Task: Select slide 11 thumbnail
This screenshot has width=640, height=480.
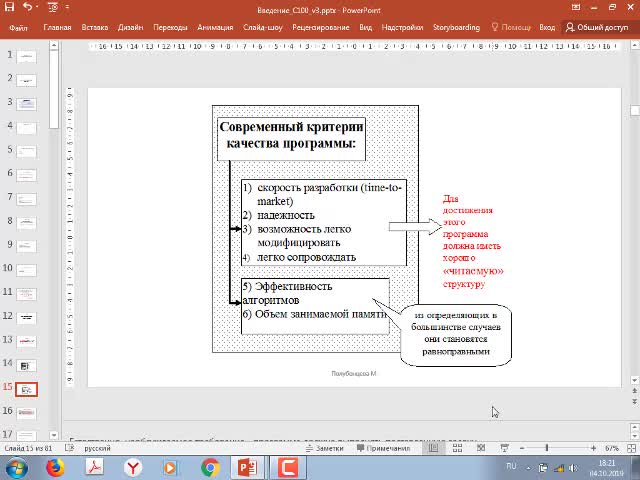Action: pos(27,293)
